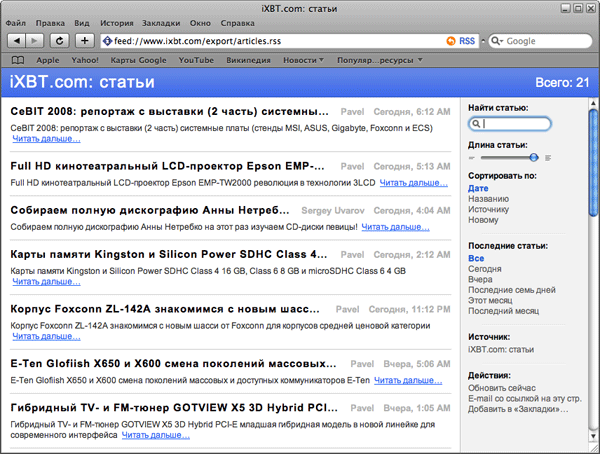Click the Google search magnifier icon
The image size is (600, 454).
coord(496,41)
